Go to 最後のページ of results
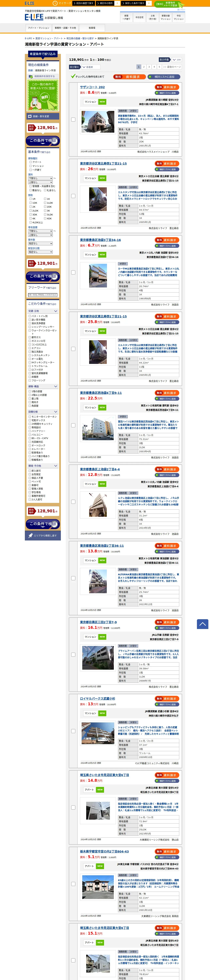Image resolution: width=210 pixels, height=980 pixels. pyautogui.click(x=172, y=67)
